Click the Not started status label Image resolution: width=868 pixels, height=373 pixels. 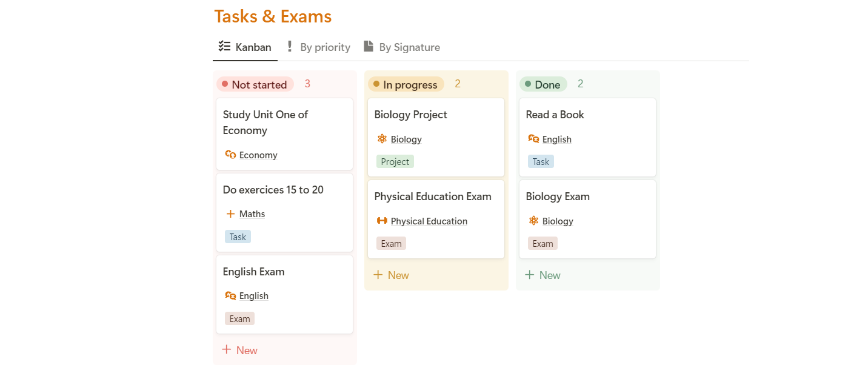[x=255, y=84]
